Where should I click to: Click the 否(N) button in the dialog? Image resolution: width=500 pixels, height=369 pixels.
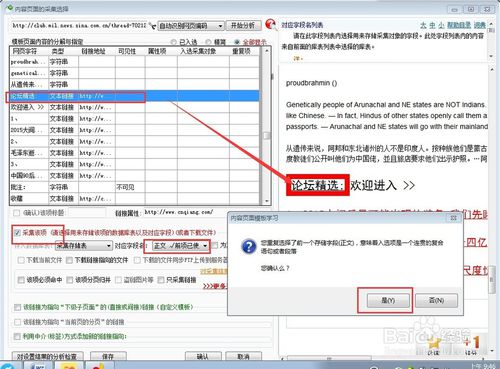[436, 300]
